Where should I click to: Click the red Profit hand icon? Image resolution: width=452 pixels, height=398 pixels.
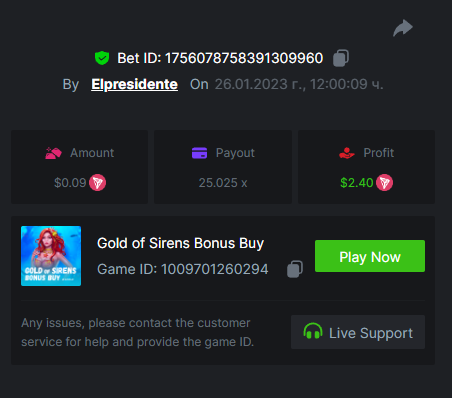coord(347,153)
